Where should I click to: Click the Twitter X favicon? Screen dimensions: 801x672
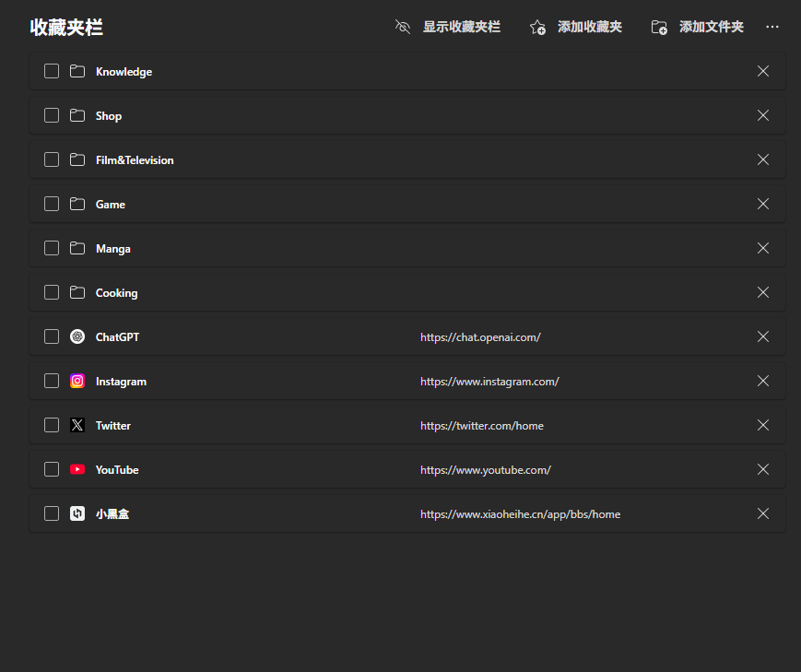(x=77, y=425)
